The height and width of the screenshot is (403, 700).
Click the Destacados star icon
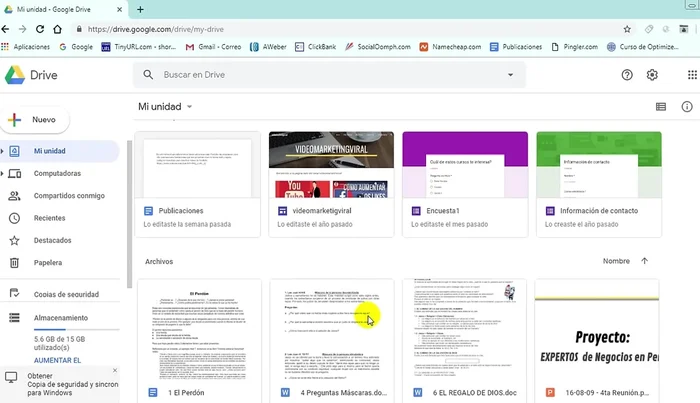[x=14, y=241]
